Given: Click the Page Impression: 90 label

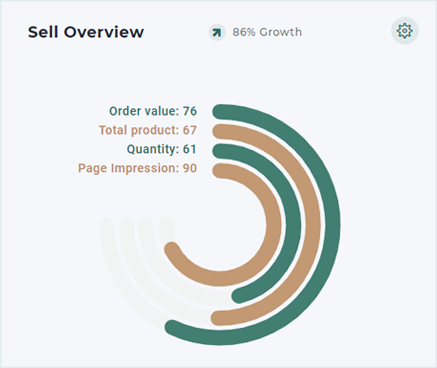Looking at the screenshot, I should (x=137, y=168).
